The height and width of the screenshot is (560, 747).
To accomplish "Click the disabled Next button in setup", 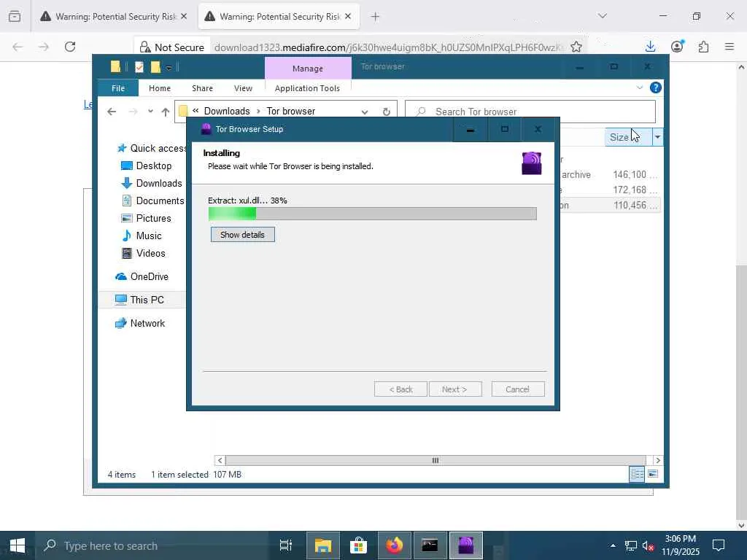I will [x=455, y=389].
